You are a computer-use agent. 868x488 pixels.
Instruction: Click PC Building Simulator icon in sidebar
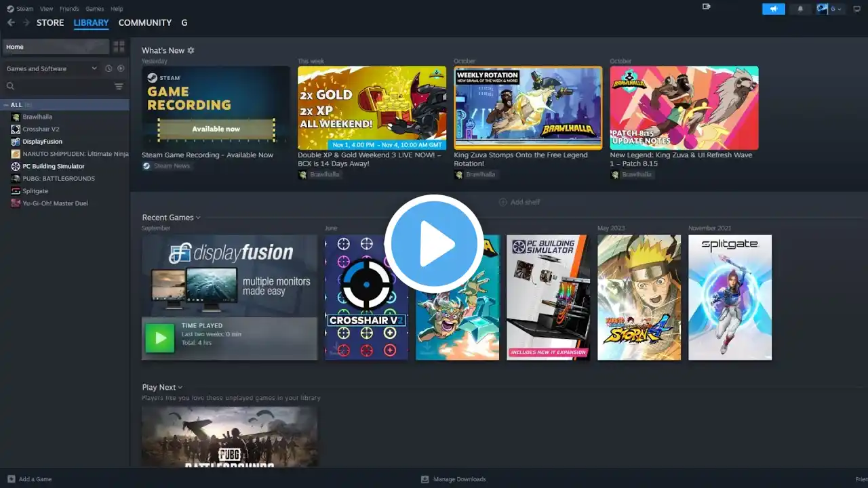tap(16, 166)
